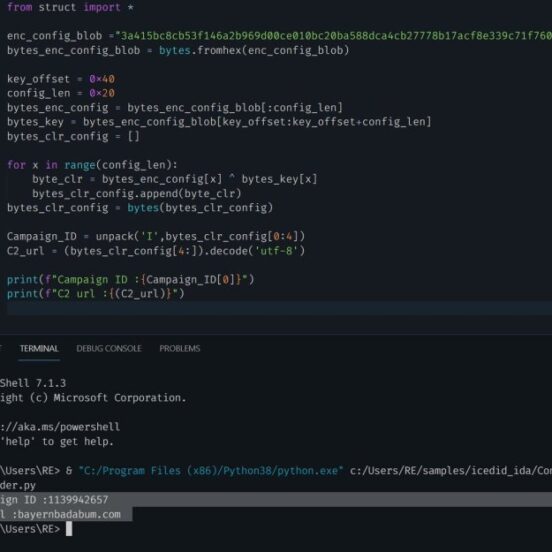Click the Campaign ID output 1139942657

[77, 500]
